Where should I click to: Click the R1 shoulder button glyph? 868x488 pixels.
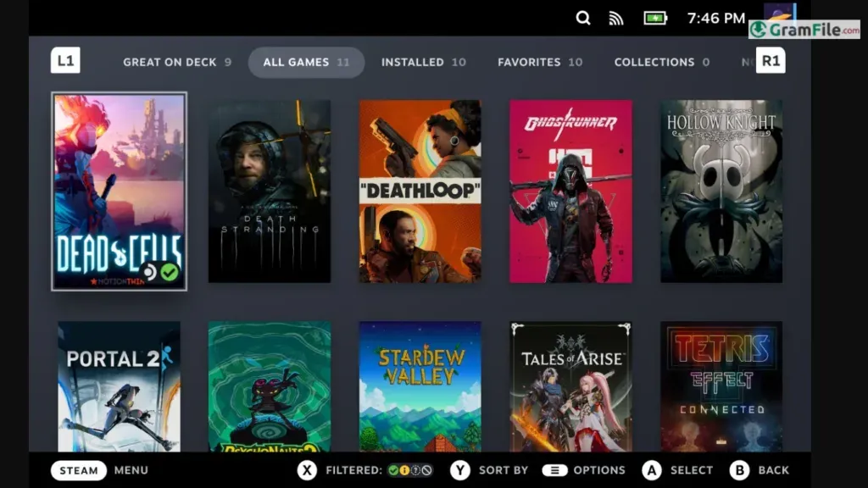(x=771, y=60)
